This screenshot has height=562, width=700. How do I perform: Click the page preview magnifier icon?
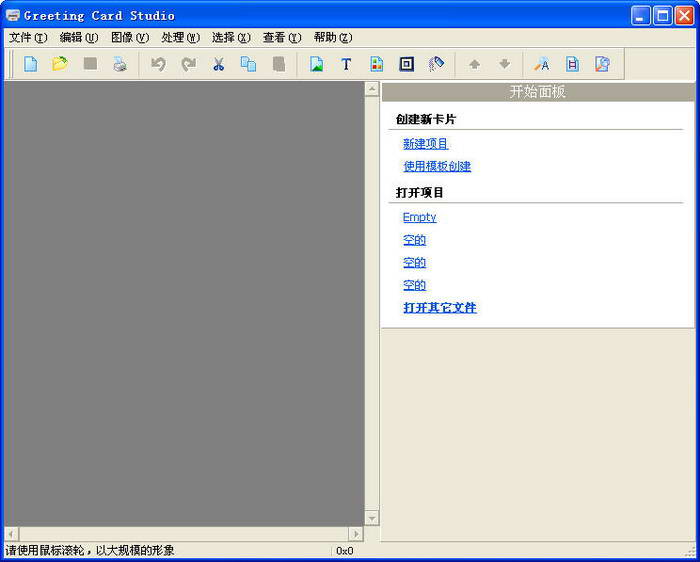click(x=603, y=64)
